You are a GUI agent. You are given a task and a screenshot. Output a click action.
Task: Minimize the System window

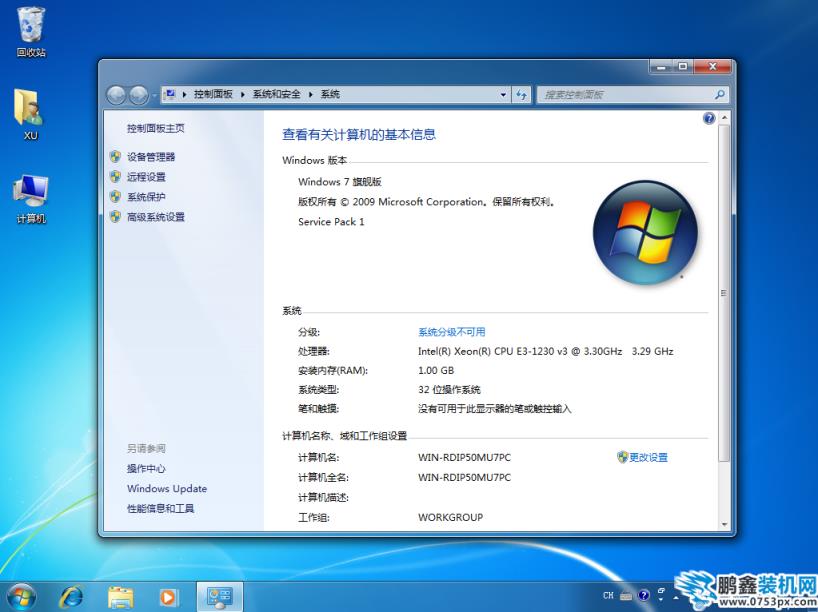tap(662, 67)
